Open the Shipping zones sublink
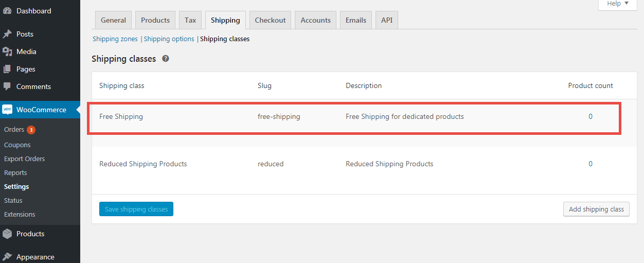This screenshot has width=644, height=263. pyautogui.click(x=115, y=39)
